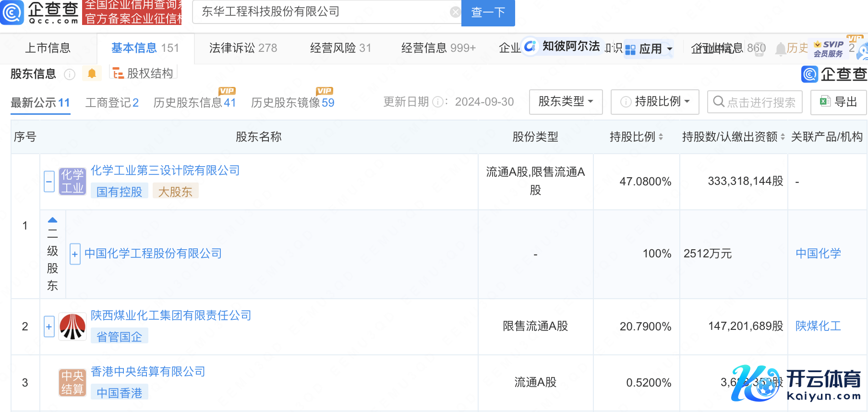868x412 pixels.
Task: Click the 化学工业 company logo
Action: pos(72,182)
